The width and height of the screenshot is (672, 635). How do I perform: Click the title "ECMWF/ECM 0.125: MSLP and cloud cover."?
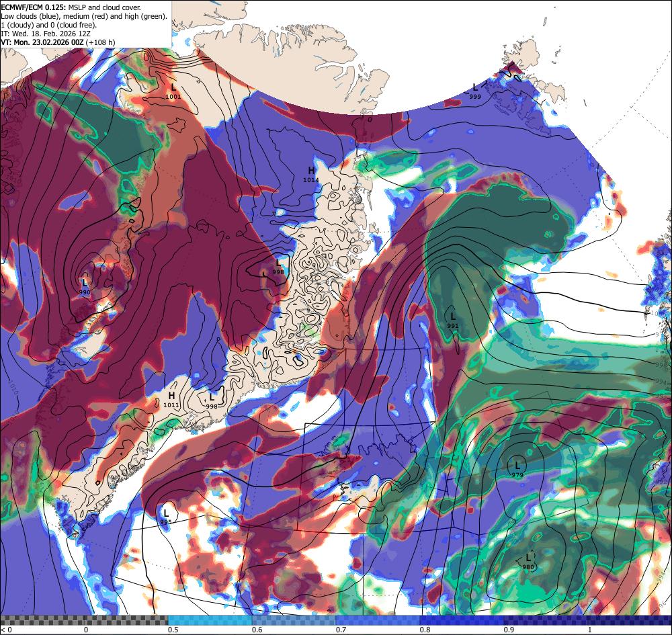(x=71, y=7)
